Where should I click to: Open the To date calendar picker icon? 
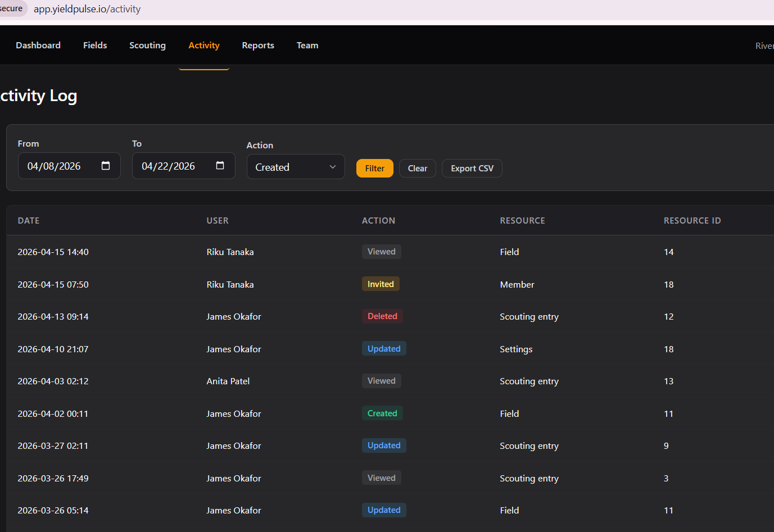click(220, 166)
